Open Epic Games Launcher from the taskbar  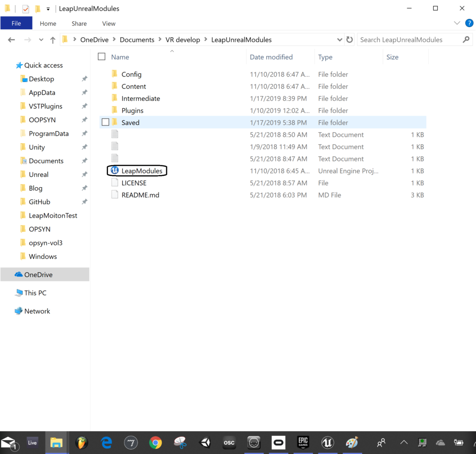pos(303,442)
